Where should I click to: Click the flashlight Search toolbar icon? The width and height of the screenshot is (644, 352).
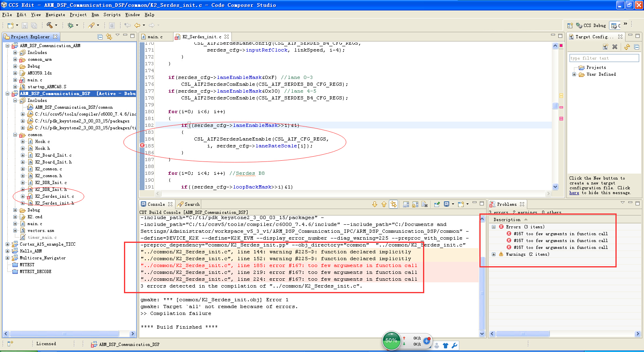92,25
